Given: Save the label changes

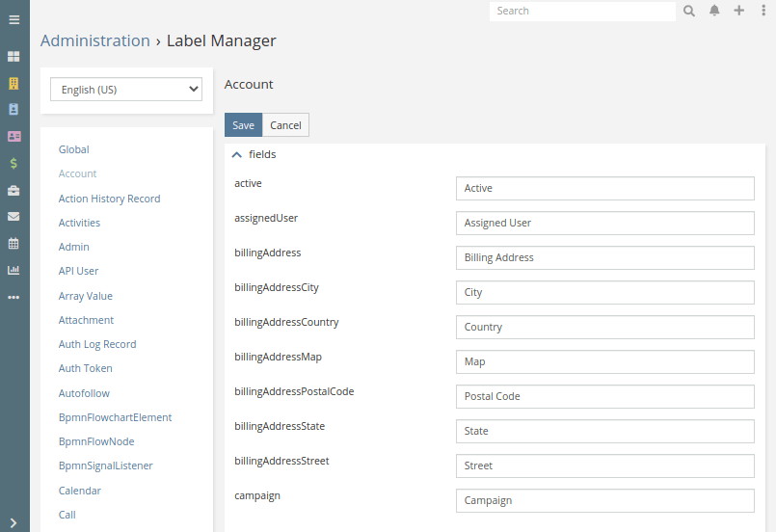Looking at the screenshot, I should [243, 125].
